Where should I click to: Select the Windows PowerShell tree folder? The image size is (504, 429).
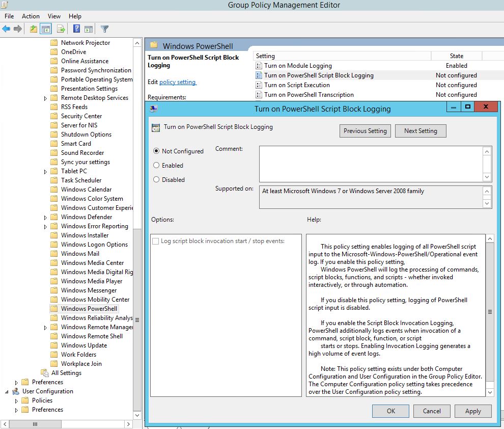[89, 309]
